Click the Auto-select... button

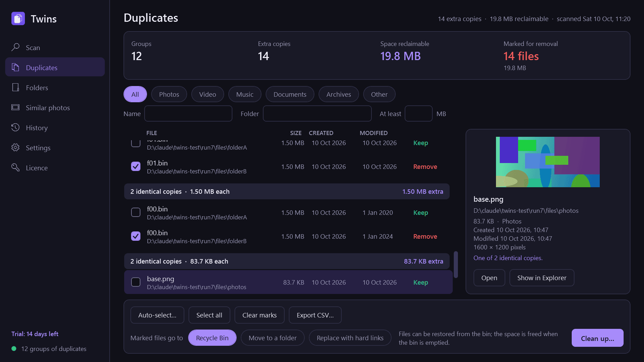[x=157, y=315]
